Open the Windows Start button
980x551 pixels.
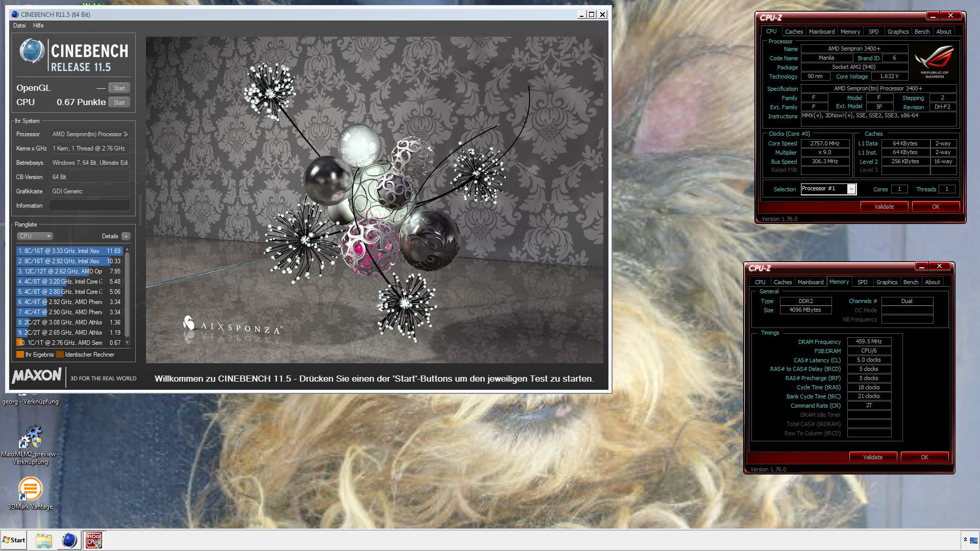point(14,540)
